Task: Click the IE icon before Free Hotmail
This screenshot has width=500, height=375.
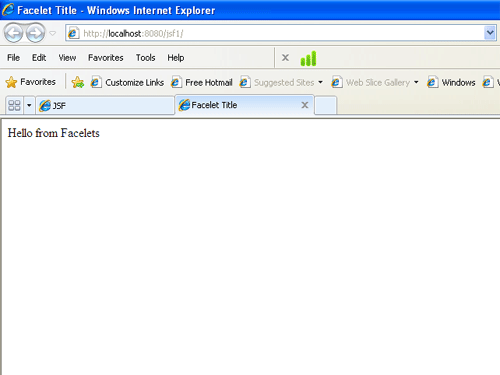Action: click(176, 82)
